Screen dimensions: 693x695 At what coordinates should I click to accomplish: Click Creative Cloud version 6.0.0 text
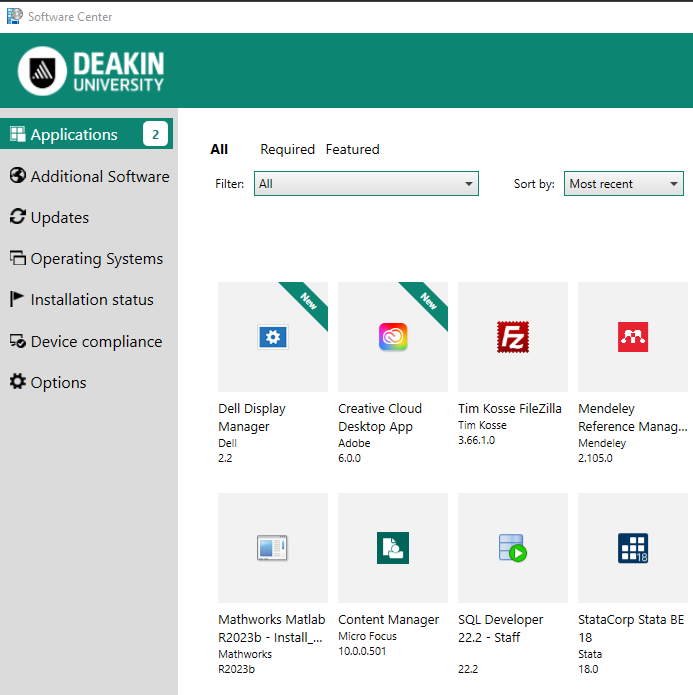[349, 458]
